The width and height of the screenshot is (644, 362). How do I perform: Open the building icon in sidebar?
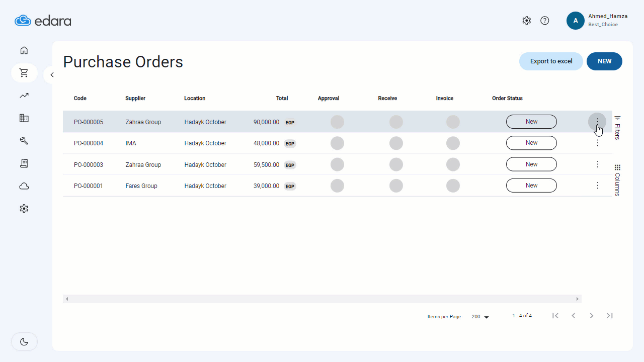click(24, 118)
